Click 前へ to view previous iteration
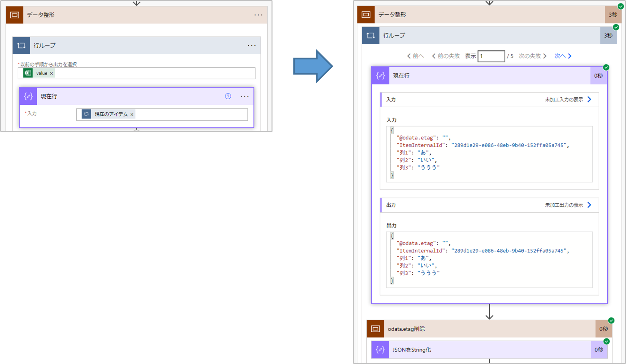This screenshot has width=626, height=364. coord(415,56)
